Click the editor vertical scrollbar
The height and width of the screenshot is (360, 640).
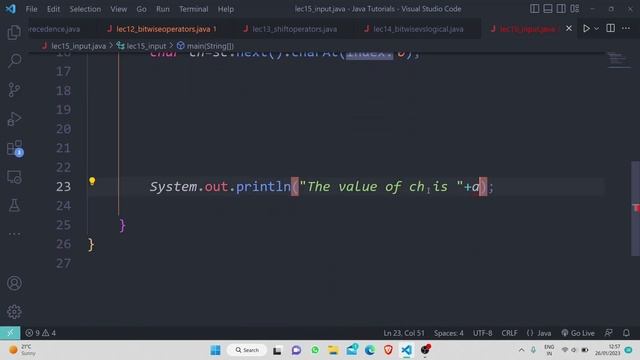636,209
